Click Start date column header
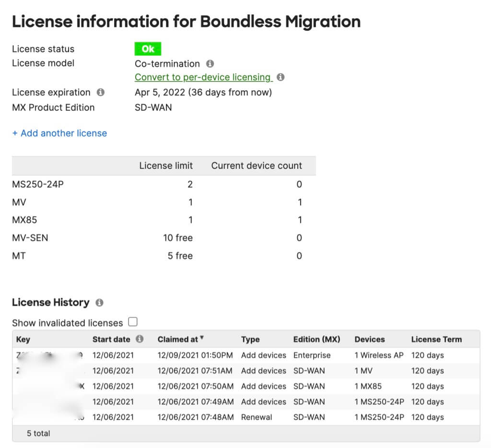 pyautogui.click(x=111, y=339)
